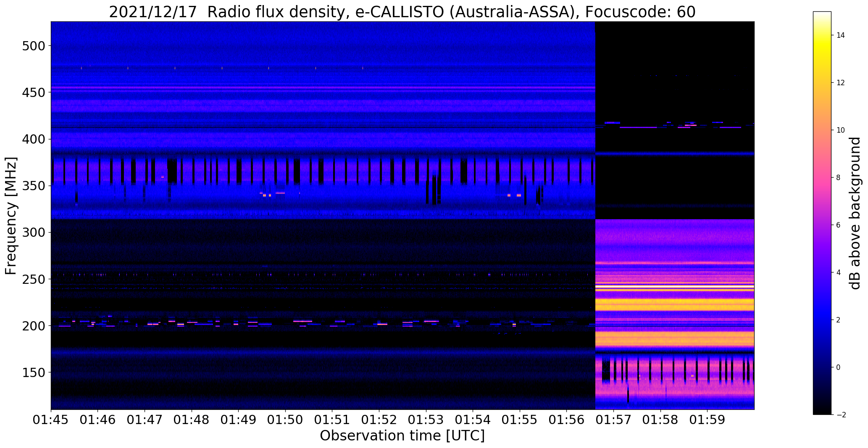Click the 01:59 time tick label
868x448 pixels.
point(708,420)
